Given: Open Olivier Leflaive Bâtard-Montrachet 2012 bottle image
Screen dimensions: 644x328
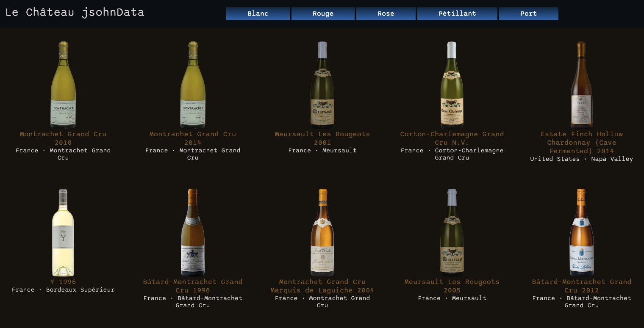Looking at the screenshot, I should pyautogui.click(x=581, y=232).
